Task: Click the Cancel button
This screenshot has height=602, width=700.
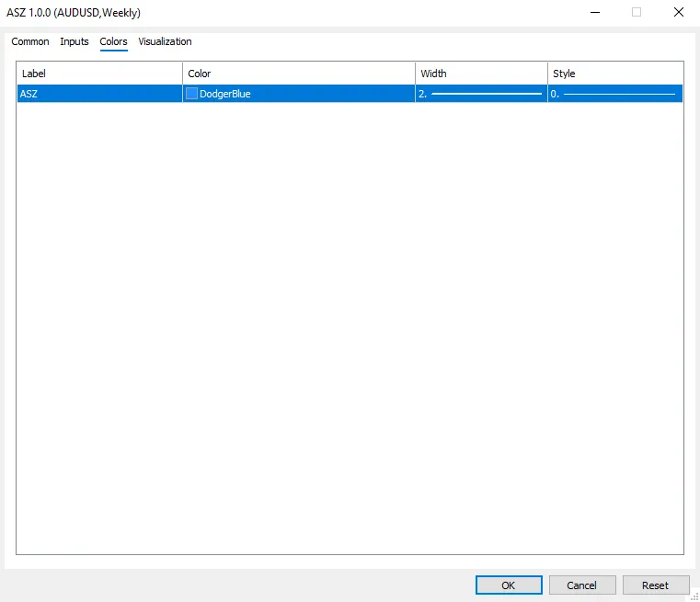Action: click(581, 585)
